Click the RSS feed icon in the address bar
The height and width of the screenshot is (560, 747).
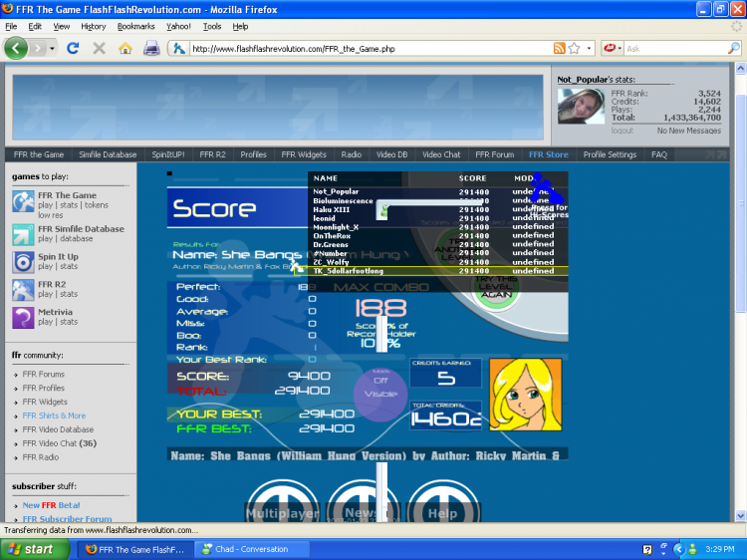[559, 48]
